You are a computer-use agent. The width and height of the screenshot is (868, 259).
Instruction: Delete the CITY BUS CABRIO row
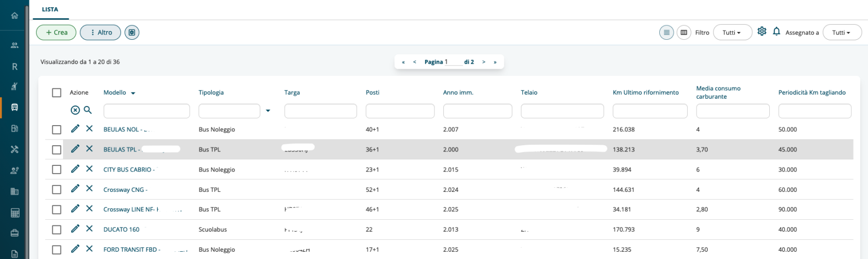(89, 169)
